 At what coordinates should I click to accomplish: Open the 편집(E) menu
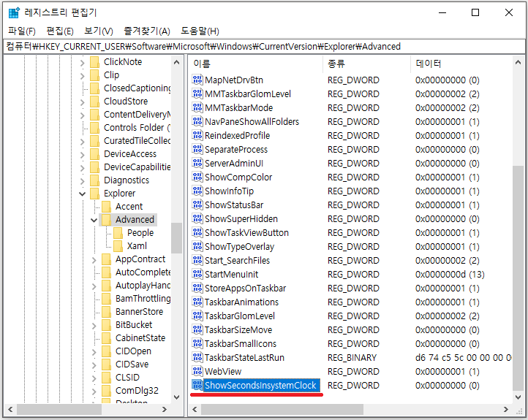[60, 31]
